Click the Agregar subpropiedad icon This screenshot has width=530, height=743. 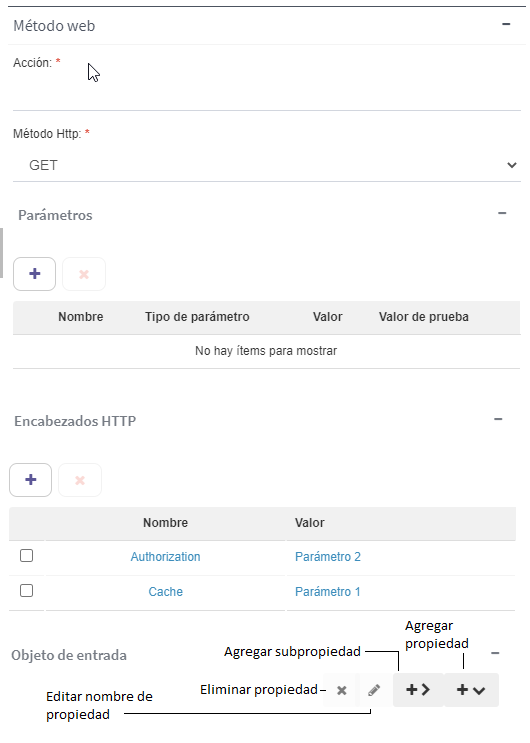[418, 690]
